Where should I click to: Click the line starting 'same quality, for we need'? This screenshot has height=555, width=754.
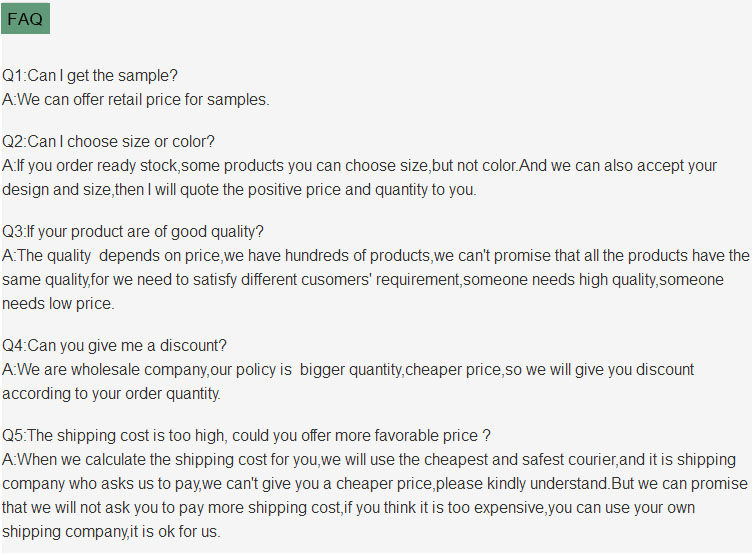[x=362, y=280]
